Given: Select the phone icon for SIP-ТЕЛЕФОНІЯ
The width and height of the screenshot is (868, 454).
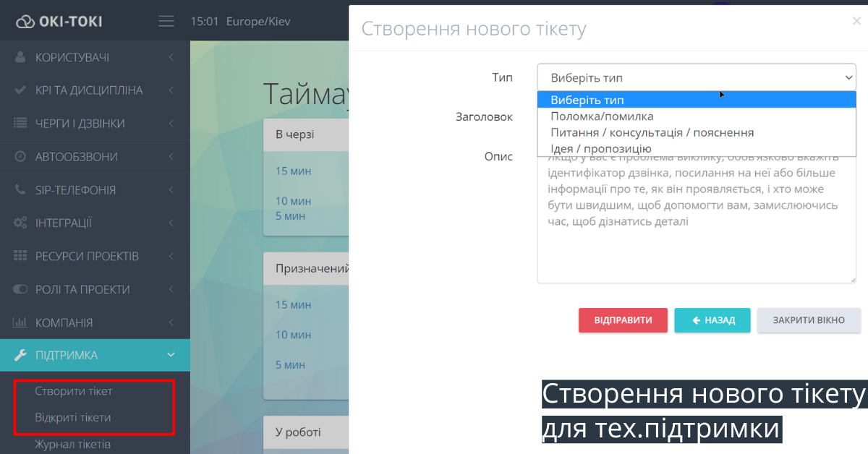Looking at the screenshot, I should [x=18, y=189].
